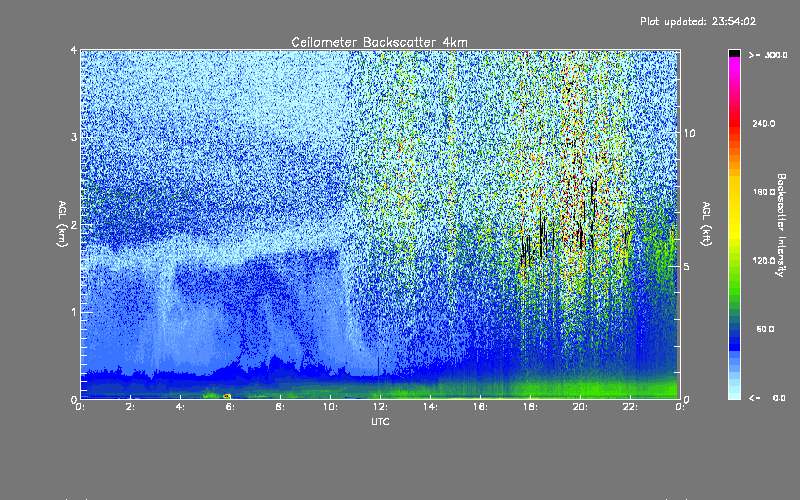Click the 12: UTC time tick label
This screenshot has height=500, width=800.
click(x=380, y=407)
